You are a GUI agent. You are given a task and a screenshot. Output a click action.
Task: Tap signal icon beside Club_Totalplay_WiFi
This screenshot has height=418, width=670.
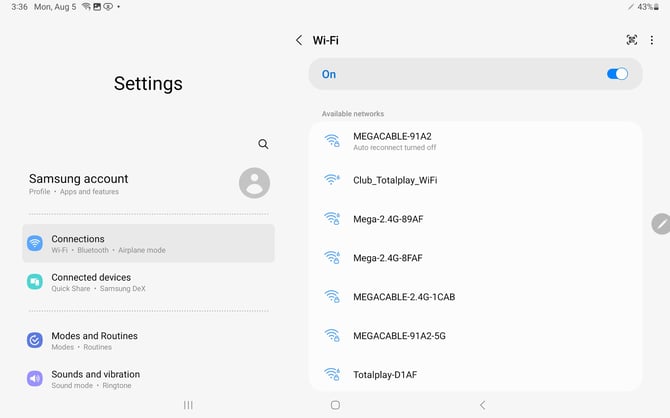pos(332,180)
